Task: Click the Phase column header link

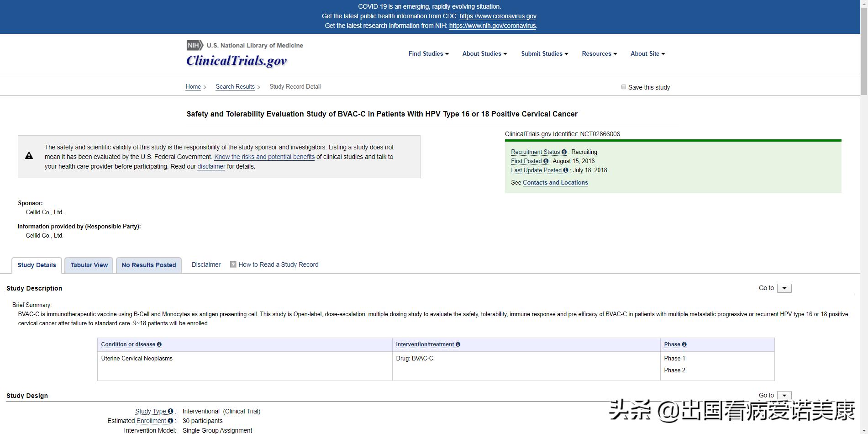Action: pos(672,344)
